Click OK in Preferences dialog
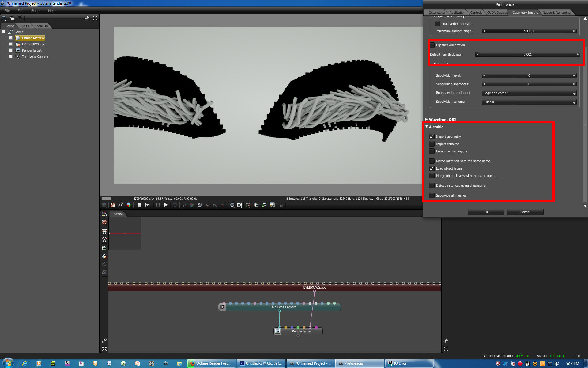The width and height of the screenshot is (588, 368). point(486,212)
